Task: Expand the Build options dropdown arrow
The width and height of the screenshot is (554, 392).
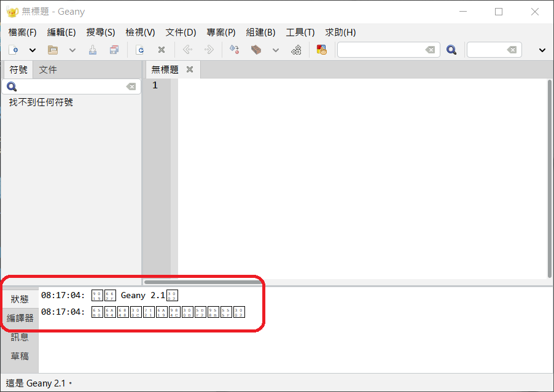Action: (276, 50)
